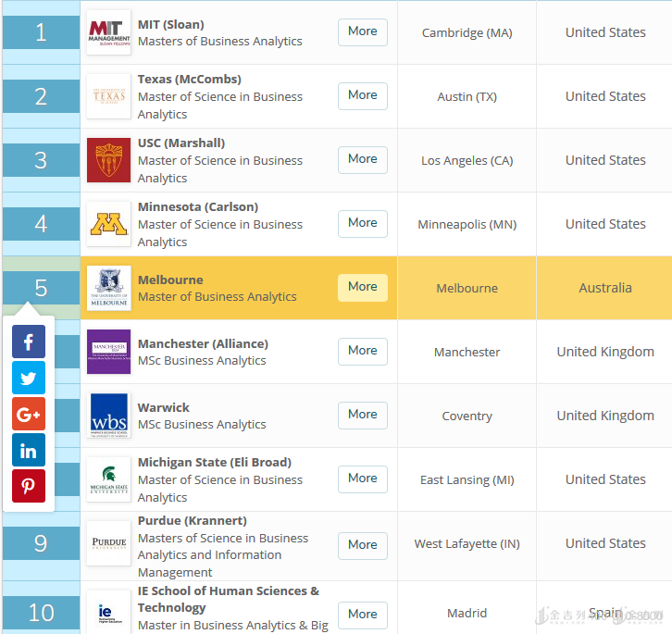Click More for Michigan State (Eli Broad)
Viewport: 672px width, 634px height.
coord(363,479)
